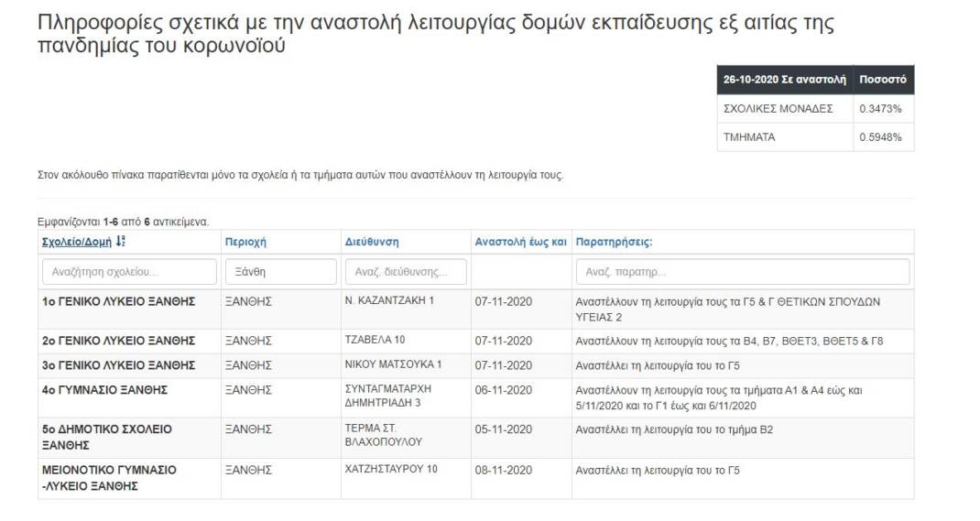The width and height of the screenshot is (980, 521).
Task: Select the 2ο ΓΕΝΙΚΟ ΛΥΚΕΙΟ ΞΑΝΘΗΣ row
Action: pyautogui.click(x=476, y=342)
